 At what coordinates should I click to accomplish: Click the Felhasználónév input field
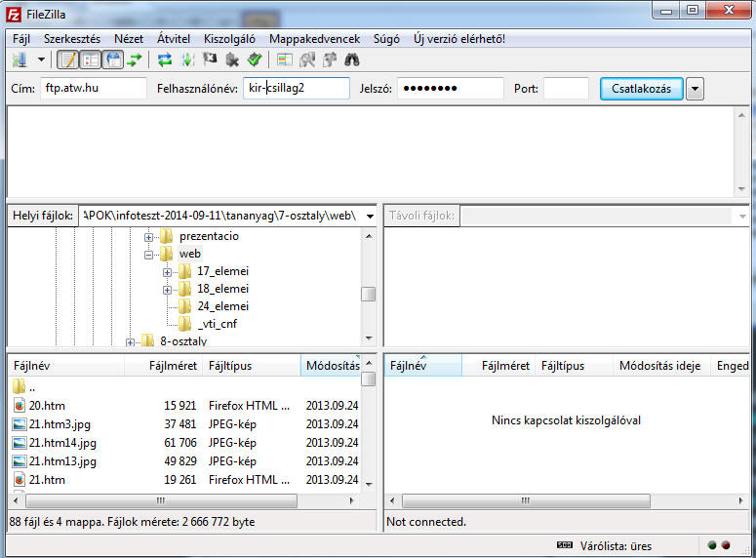coord(296,88)
